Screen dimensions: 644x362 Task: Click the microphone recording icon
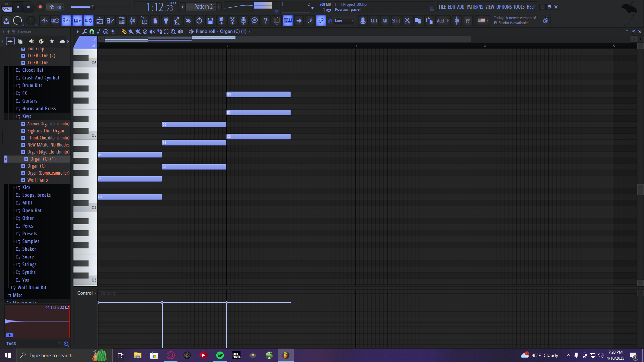click(244, 21)
